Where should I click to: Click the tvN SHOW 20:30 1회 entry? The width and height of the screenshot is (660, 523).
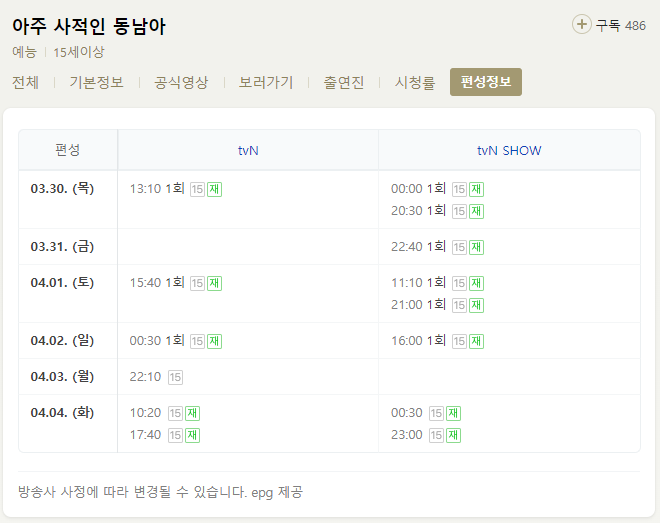click(x=437, y=211)
